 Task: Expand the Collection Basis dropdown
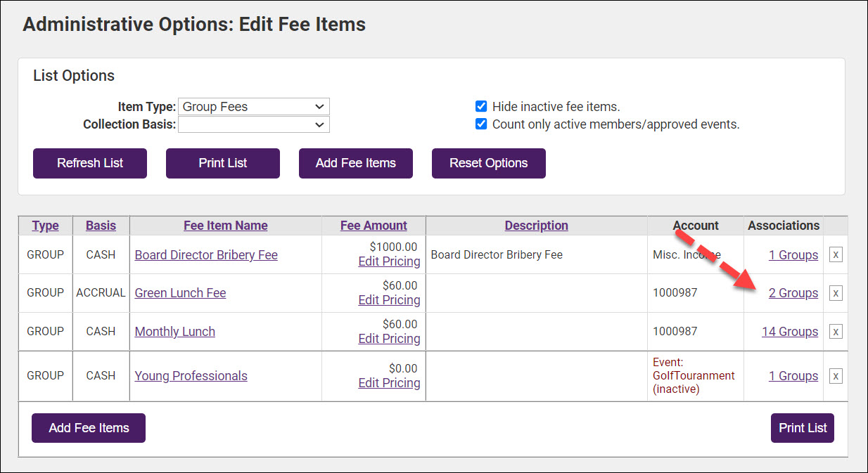point(253,124)
